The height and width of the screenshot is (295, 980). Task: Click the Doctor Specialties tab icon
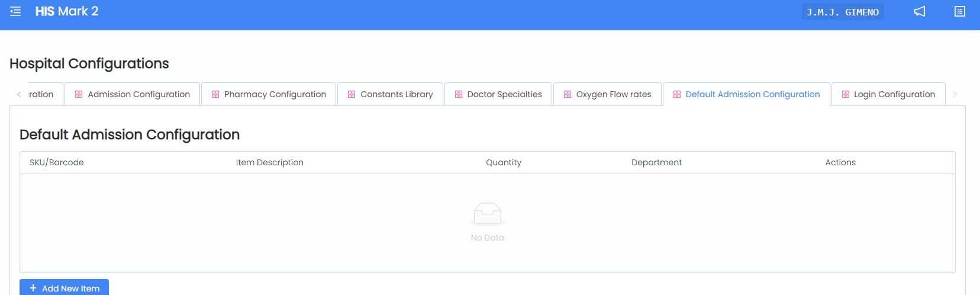tap(459, 94)
